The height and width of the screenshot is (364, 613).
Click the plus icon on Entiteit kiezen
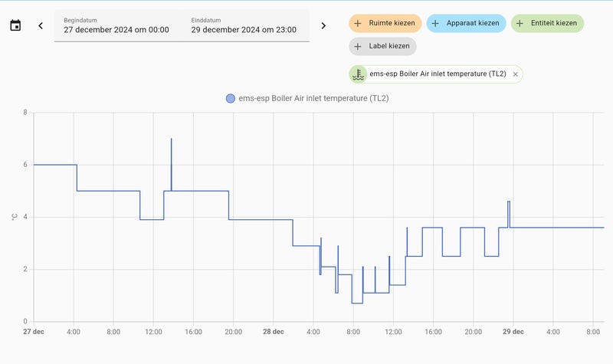520,23
